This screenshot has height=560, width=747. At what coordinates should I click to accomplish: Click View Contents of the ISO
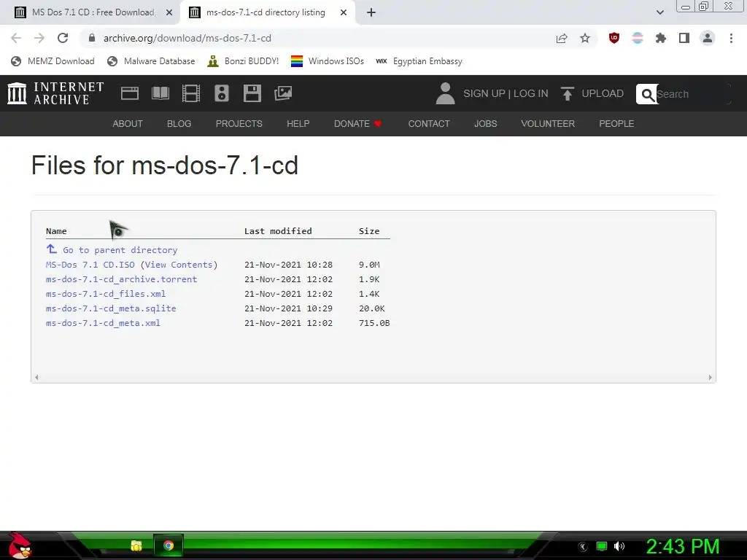(x=179, y=265)
